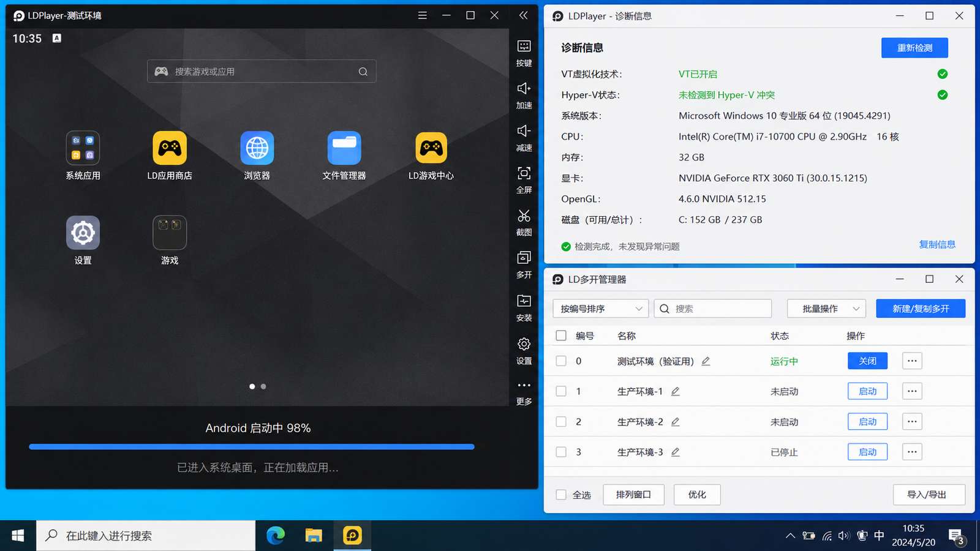Tick the 全选 checkbox at the bottom
This screenshot has width=980, height=551.
click(x=561, y=495)
